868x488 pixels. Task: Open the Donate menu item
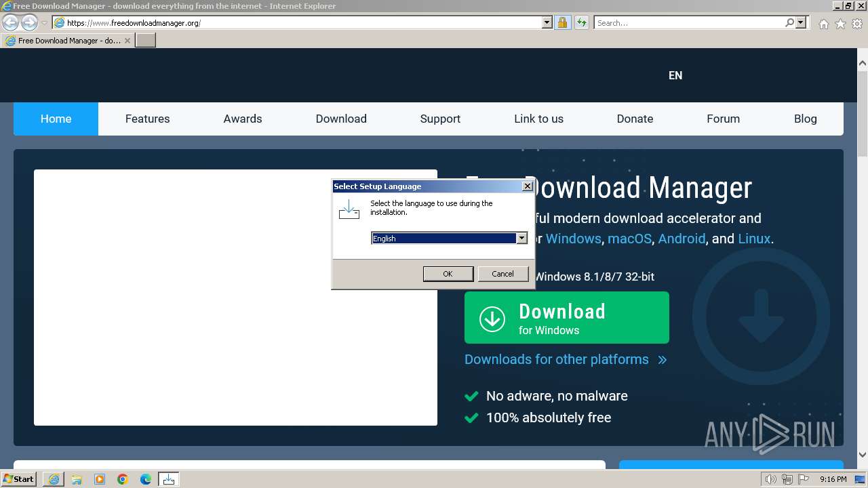635,119
